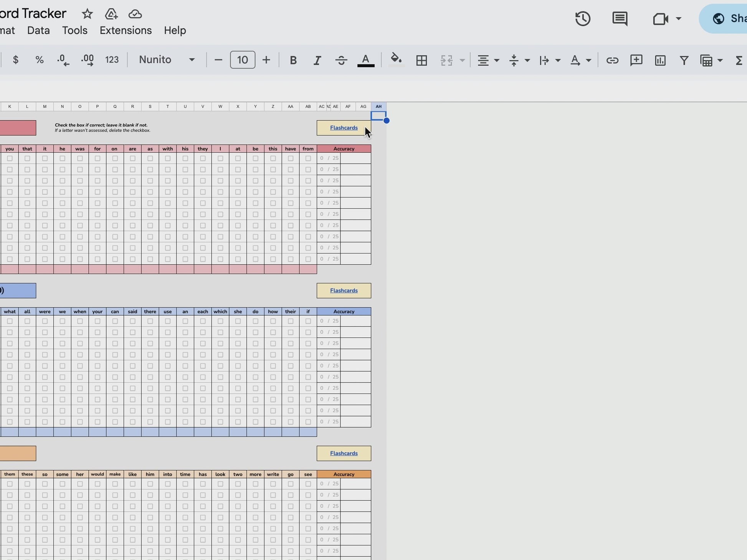Star this spreadsheet document

click(87, 14)
